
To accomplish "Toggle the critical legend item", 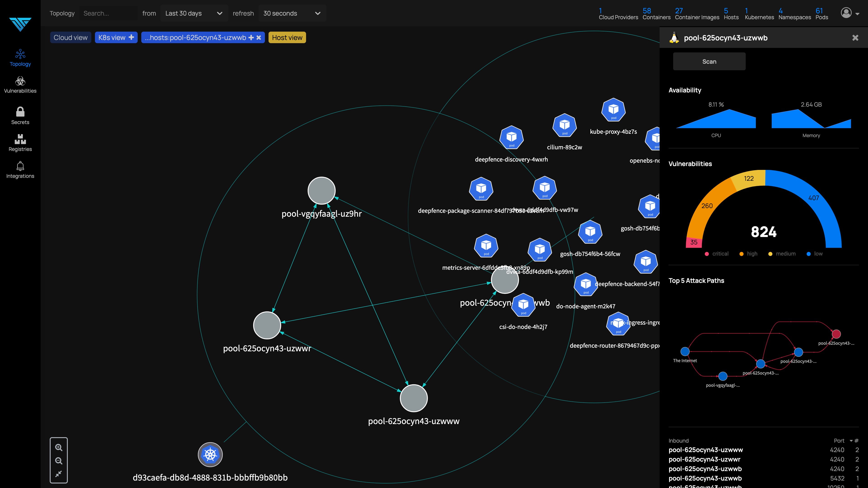I will 716,253.
